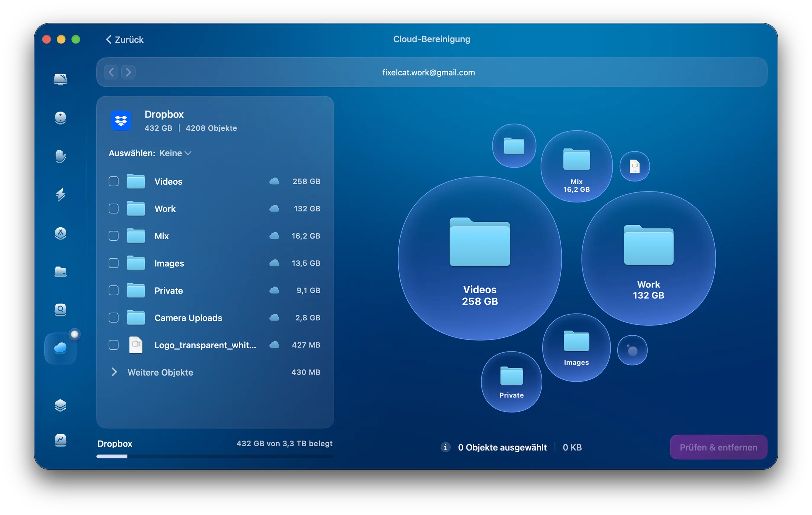The width and height of the screenshot is (812, 515).
Task: Open the Images folder bubble
Action: tap(576, 348)
